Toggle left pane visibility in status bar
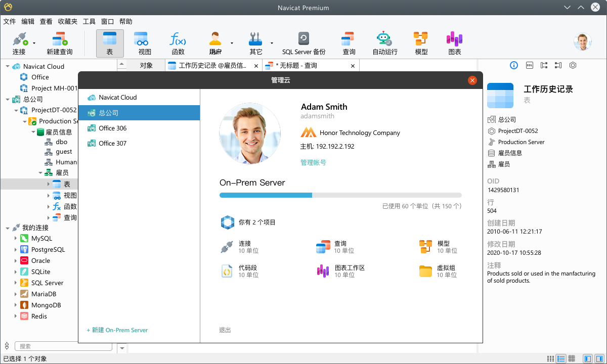Screen dimensions: 607x364 pos(587,358)
